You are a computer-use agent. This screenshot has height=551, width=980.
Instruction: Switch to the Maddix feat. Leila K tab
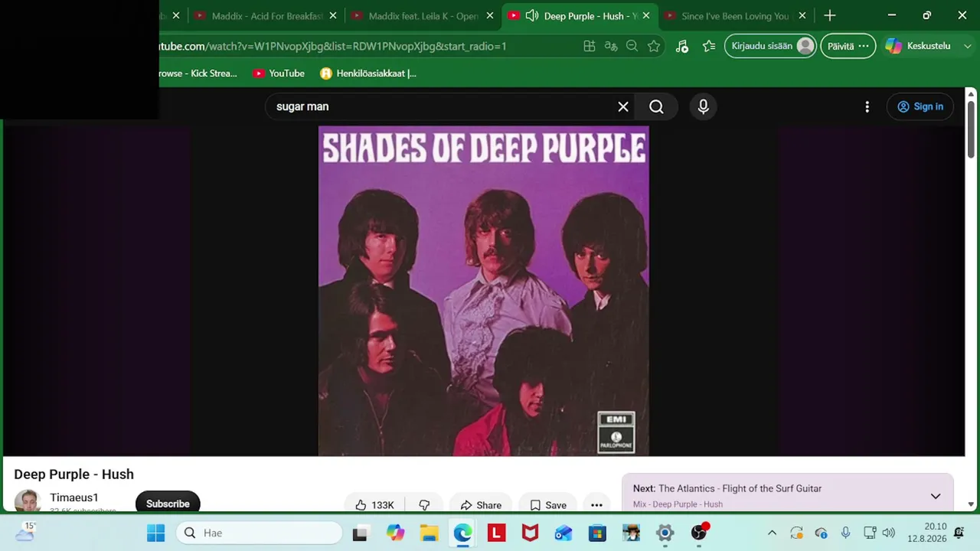pyautogui.click(x=423, y=16)
